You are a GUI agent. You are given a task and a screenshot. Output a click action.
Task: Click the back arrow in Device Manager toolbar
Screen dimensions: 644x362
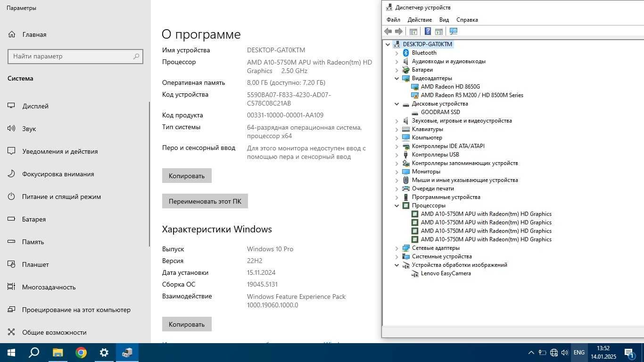click(388, 32)
